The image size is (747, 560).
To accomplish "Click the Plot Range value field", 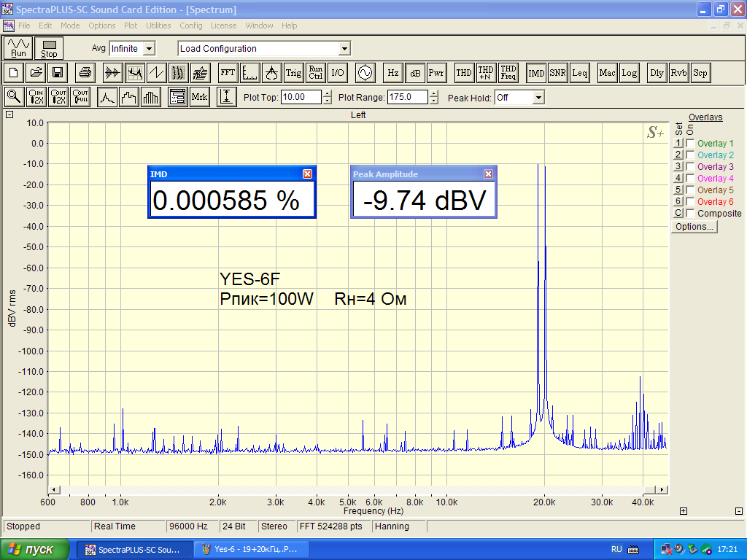I will [407, 97].
